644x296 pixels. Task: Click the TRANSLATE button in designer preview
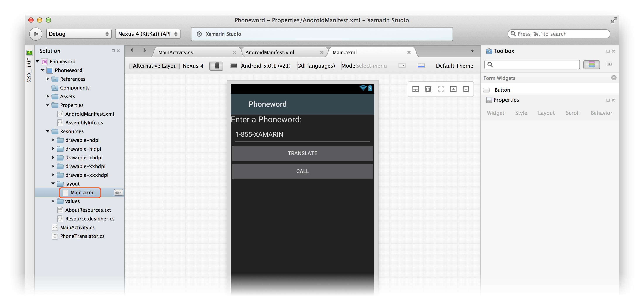302,153
